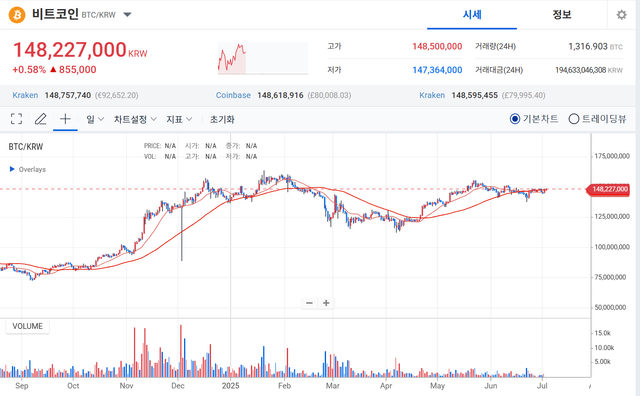The image size is (640, 396).
Task: Click the current price 148,227,000 KRW
Action: click(x=80, y=50)
